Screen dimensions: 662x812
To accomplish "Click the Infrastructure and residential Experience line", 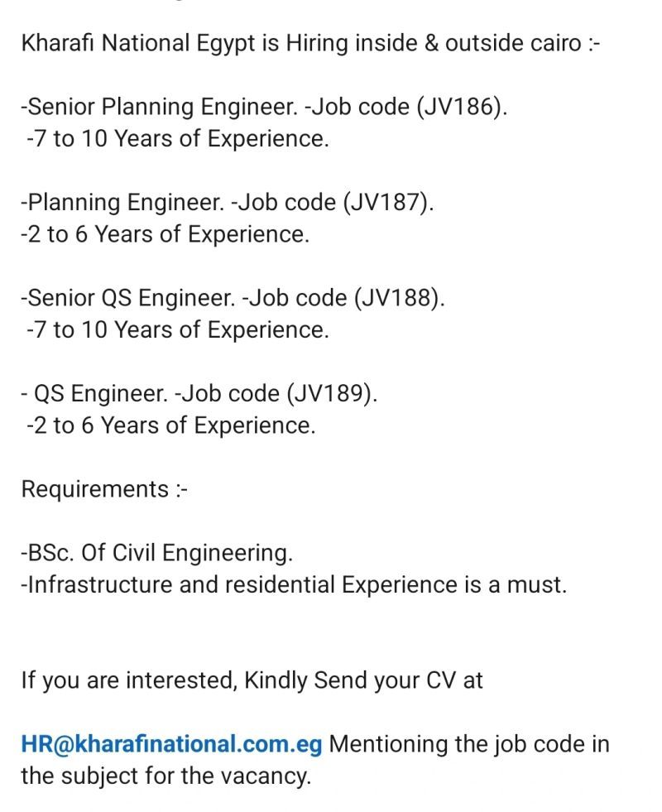I will pos(294,584).
